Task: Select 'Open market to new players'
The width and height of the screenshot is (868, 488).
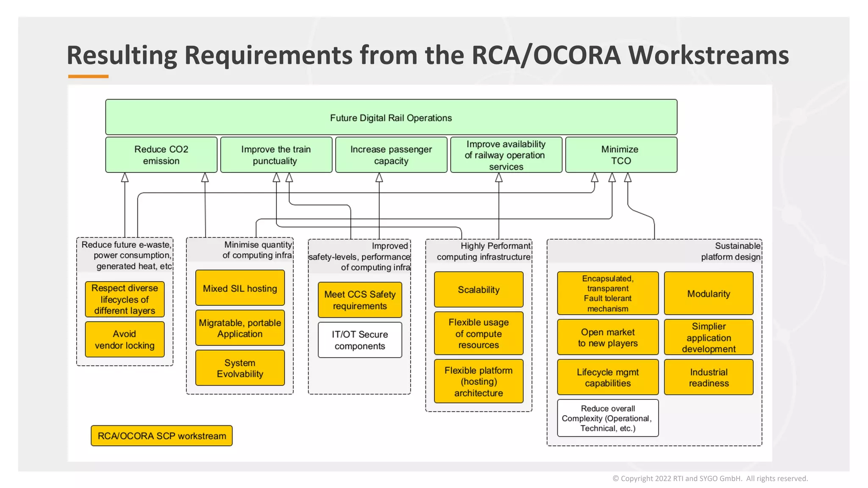Action: 608,337
